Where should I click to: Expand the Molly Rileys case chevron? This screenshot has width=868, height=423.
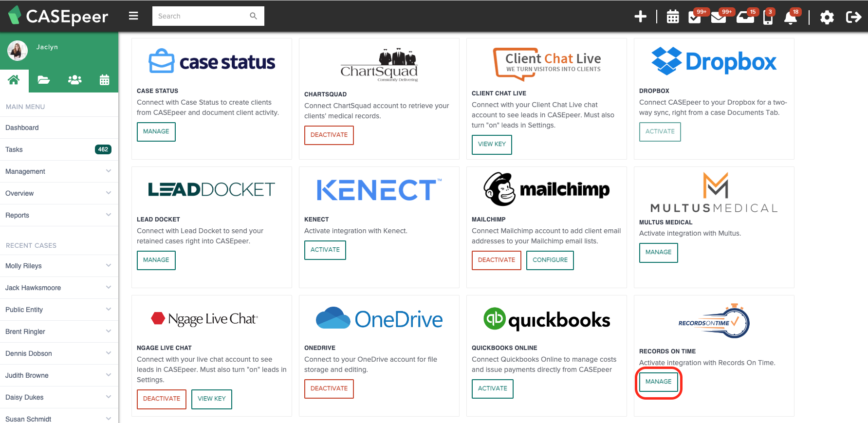[x=109, y=265]
